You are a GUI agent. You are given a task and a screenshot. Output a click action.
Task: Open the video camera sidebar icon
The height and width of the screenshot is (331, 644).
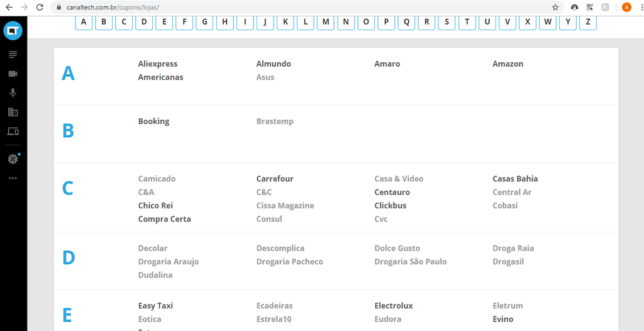coord(13,74)
